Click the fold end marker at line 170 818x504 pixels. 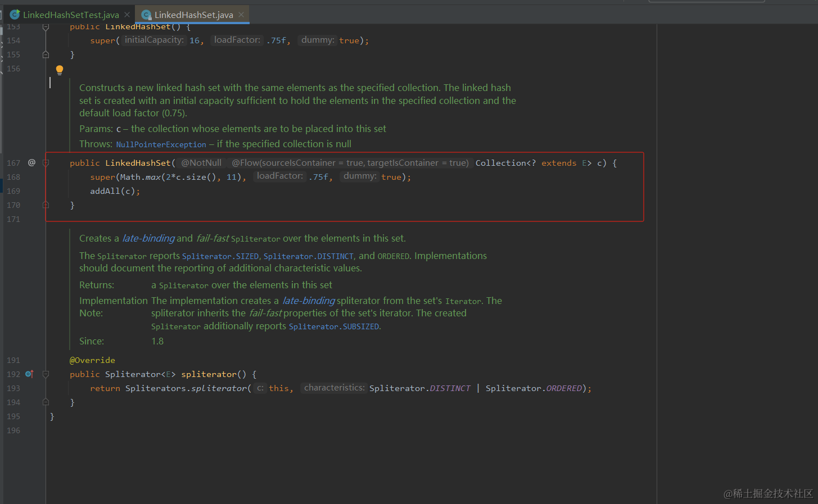point(46,205)
